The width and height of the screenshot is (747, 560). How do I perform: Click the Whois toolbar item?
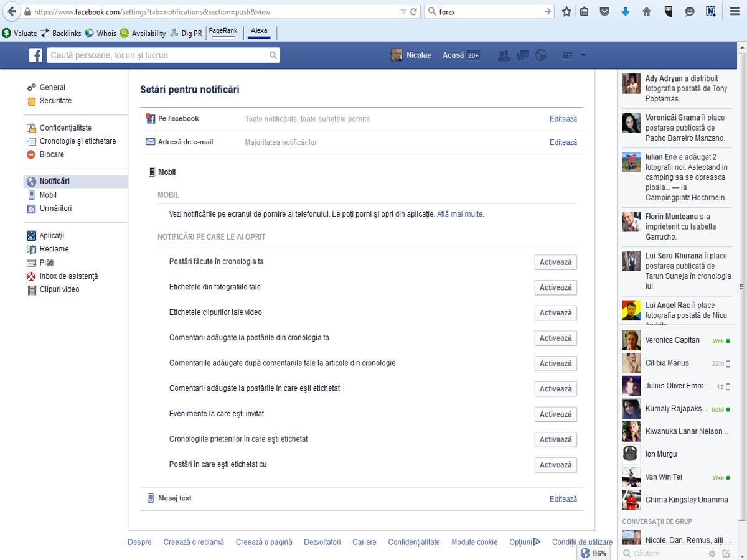(101, 34)
